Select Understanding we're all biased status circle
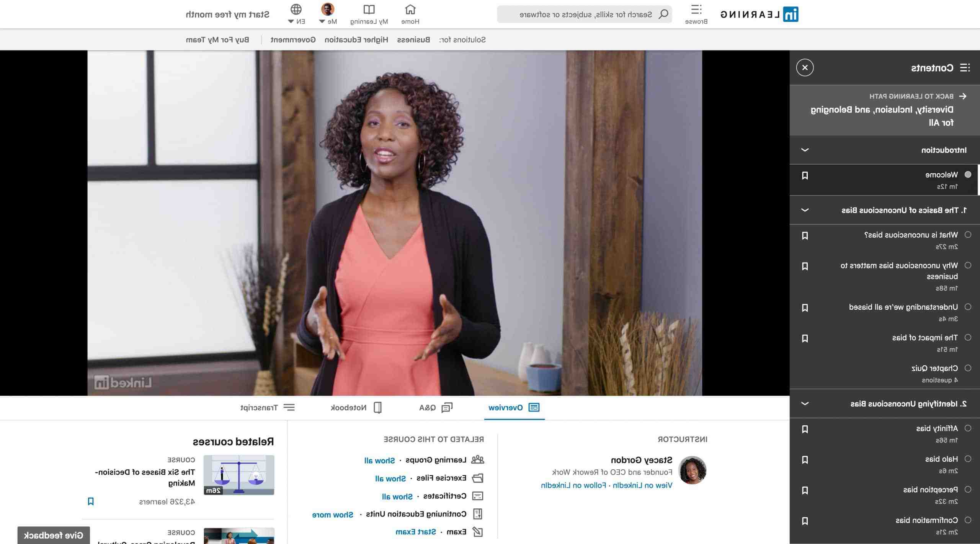The height and width of the screenshot is (544, 980). pyautogui.click(x=968, y=307)
